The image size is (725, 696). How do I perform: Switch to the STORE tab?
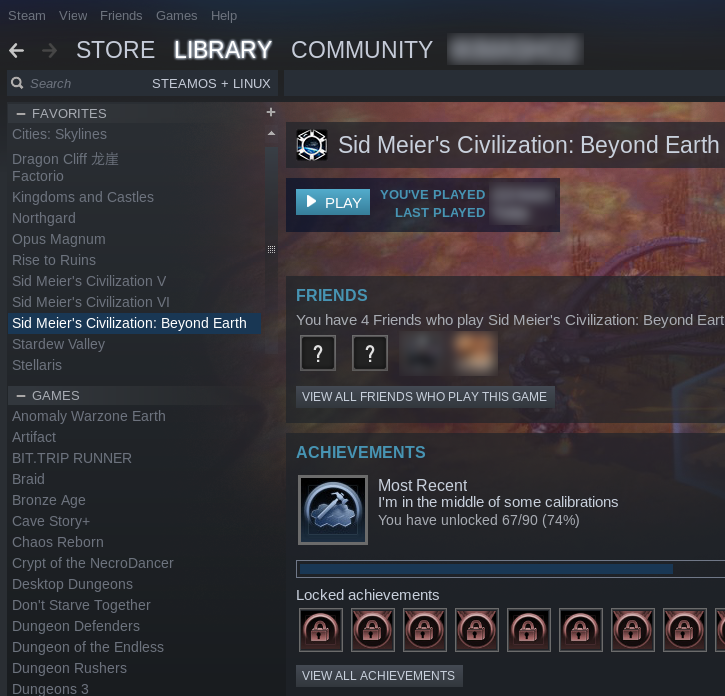[x=116, y=50]
